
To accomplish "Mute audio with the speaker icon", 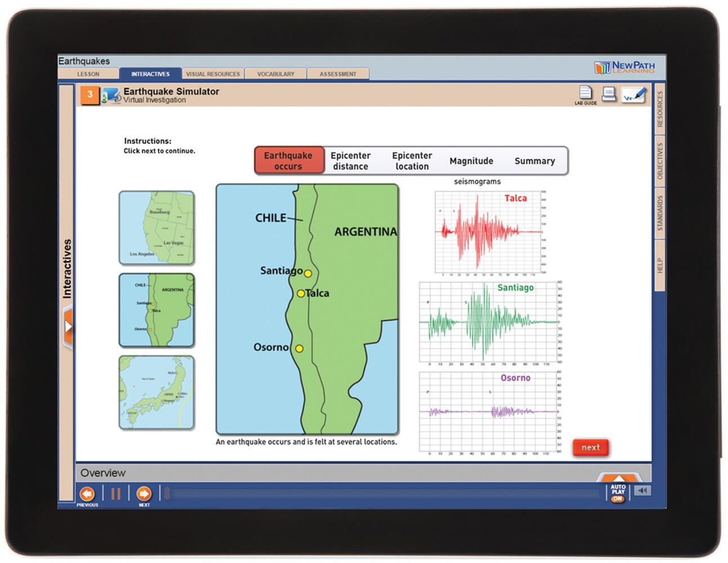I will 642,490.
